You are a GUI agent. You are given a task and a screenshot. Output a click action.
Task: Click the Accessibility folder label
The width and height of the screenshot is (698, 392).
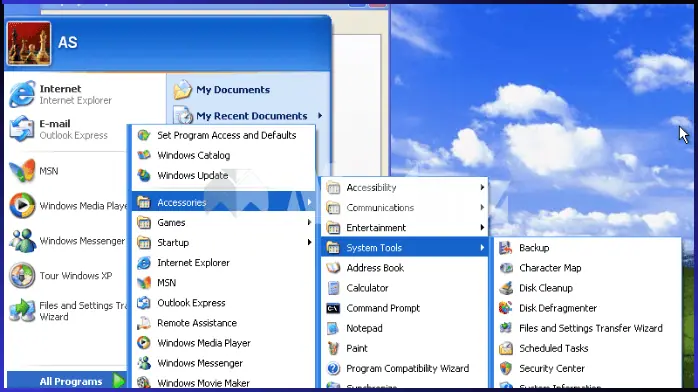click(371, 188)
